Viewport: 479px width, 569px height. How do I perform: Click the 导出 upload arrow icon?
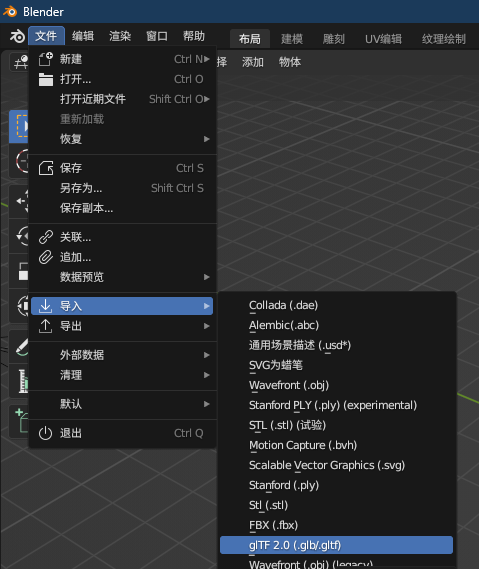45,326
